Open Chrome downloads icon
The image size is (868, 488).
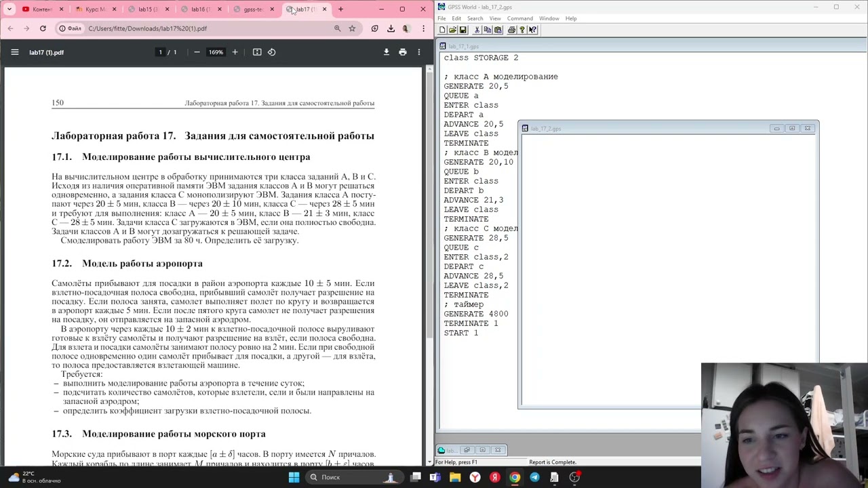pyautogui.click(x=391, y=28)
